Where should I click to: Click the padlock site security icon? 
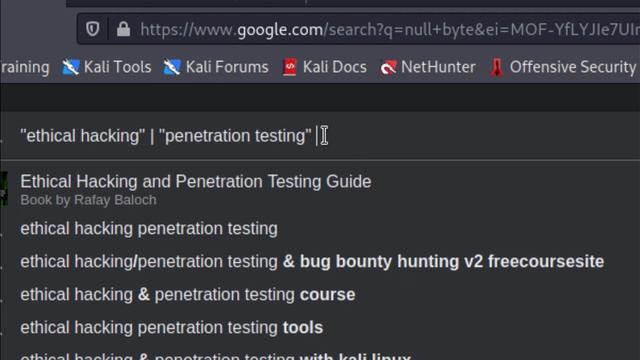tap(123, 29)
